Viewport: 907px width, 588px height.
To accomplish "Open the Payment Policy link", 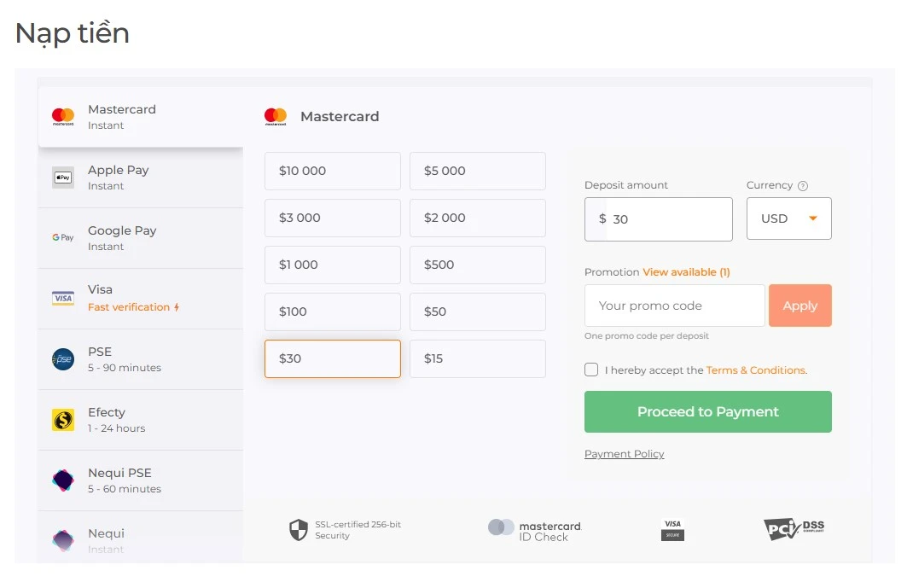I will [x=625, y=454].
